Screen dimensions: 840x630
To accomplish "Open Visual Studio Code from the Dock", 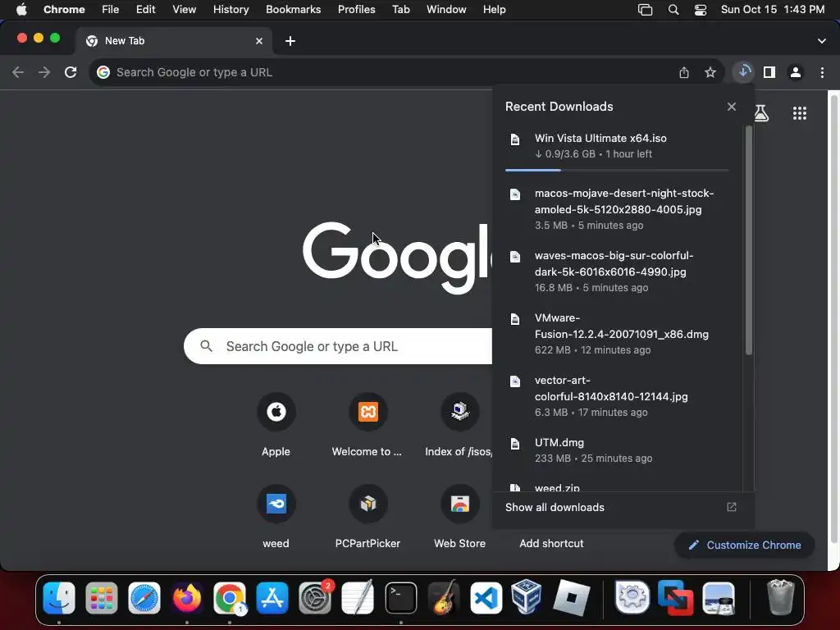I will pyautogui.click(x=486, y=597).
